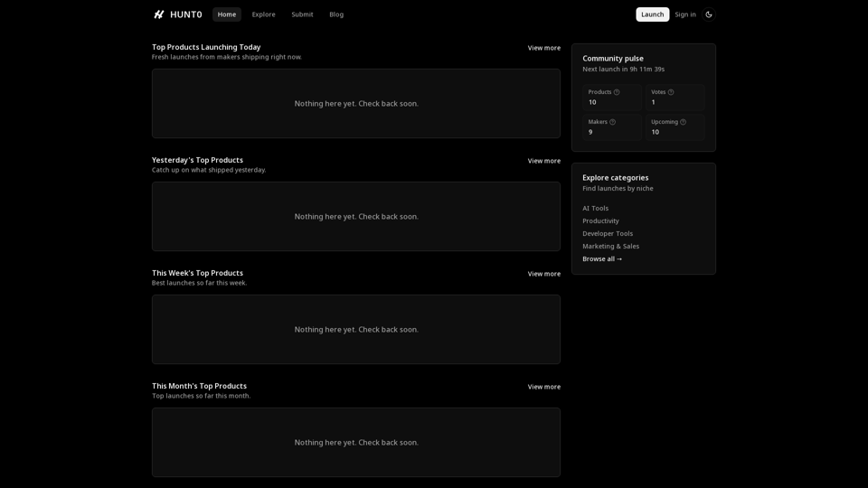Click the Upcoming stat card

[x=675, y=127]
